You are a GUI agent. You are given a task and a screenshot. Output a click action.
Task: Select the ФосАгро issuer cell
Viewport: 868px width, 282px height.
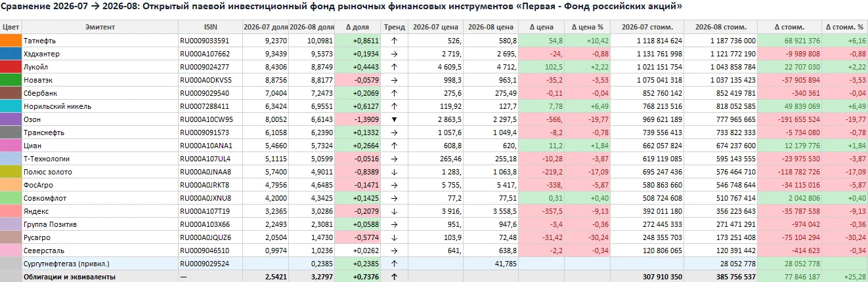tap(100, 184)
